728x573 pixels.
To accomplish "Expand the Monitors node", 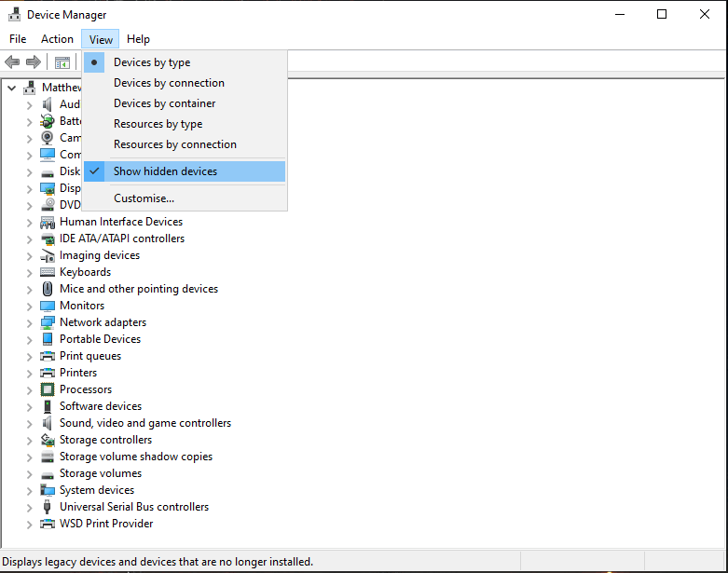I will click(x=29, y=307).
